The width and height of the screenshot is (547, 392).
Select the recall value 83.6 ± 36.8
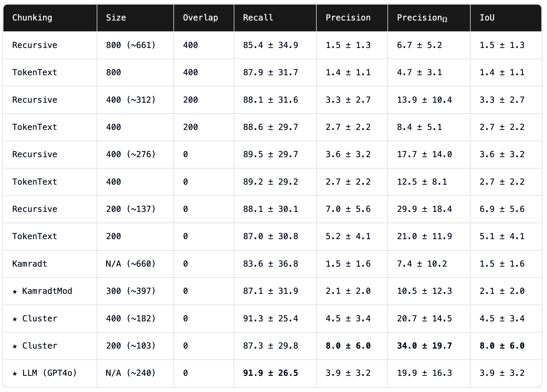click(271, 264)
